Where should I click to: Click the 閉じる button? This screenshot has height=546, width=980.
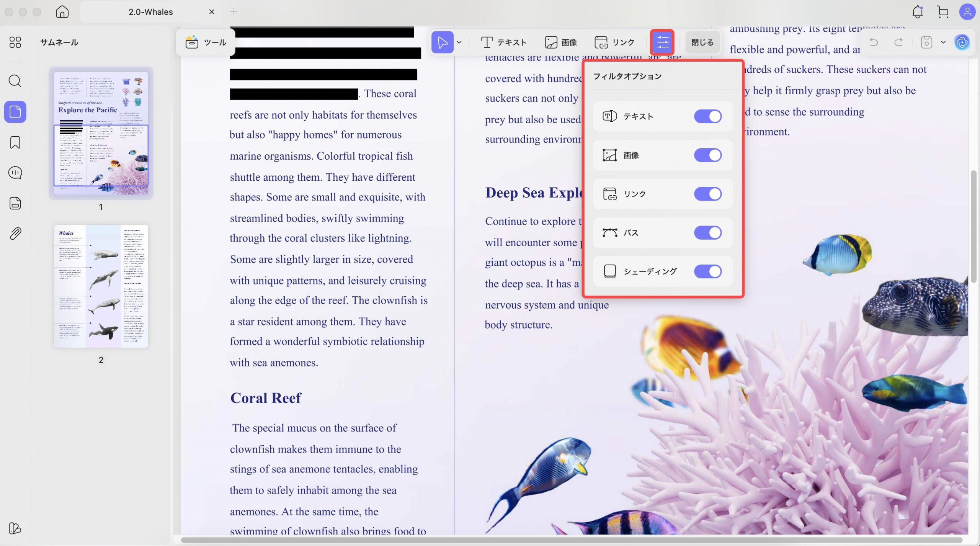pos(702,42)
